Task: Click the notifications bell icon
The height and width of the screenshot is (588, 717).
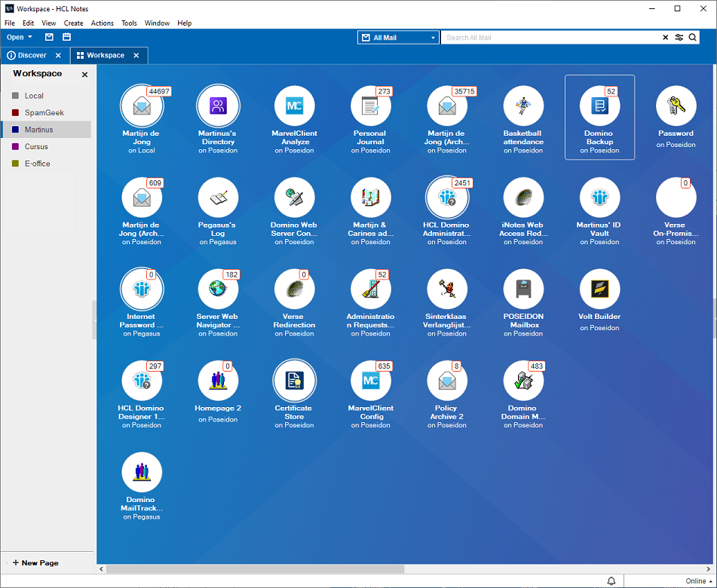Action: (611, 581)
